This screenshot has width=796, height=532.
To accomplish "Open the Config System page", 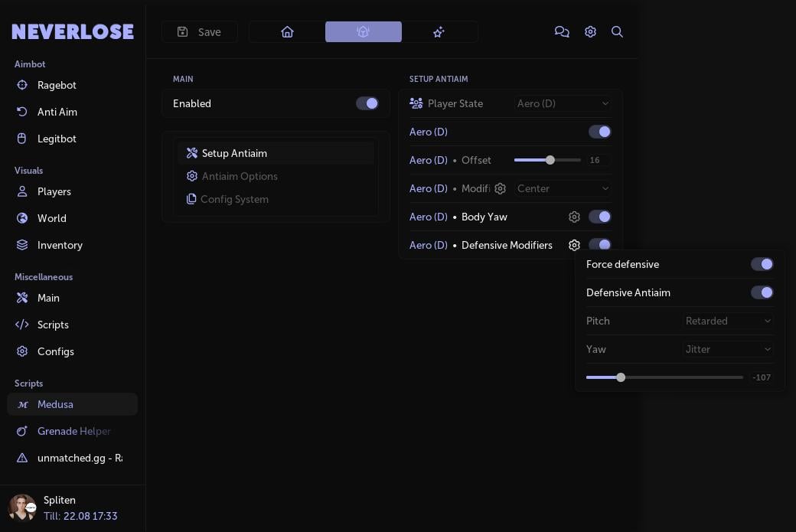I will tap(234, 199).
